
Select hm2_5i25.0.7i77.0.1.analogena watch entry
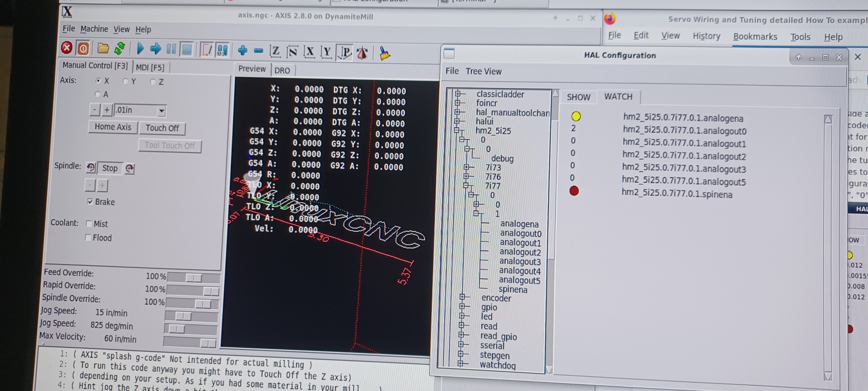tap(683, 118)
